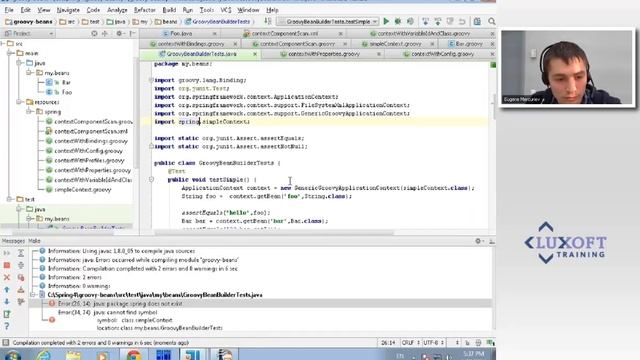
Task: Open the search everywhere magnifier
Action: pos(491,21)
